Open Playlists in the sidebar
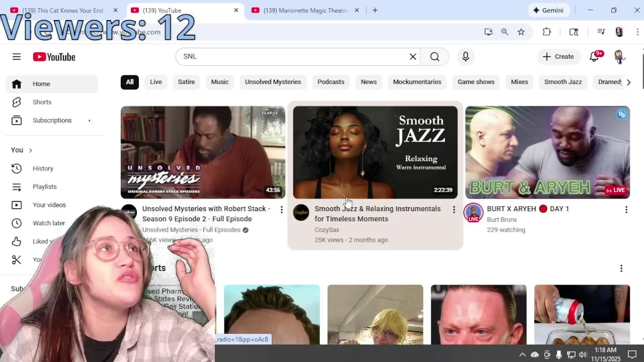This screenshot has width=644, height=362. pyautogui.click(x=52, y=187)
